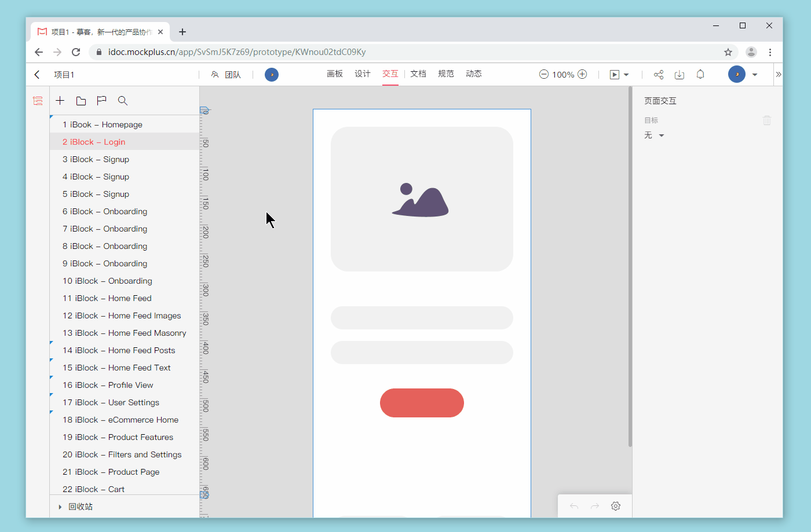Click the flag marker icon
Screen dimensions: 811x532
(x=102, y=101)
